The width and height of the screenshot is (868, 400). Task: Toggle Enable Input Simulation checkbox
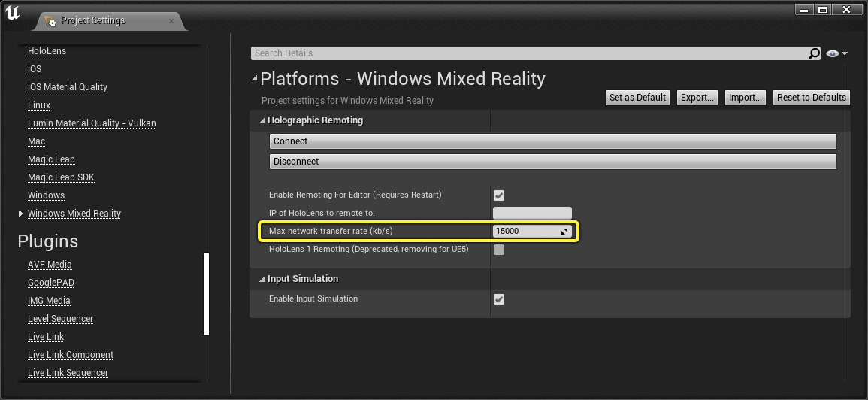[499, 299]
